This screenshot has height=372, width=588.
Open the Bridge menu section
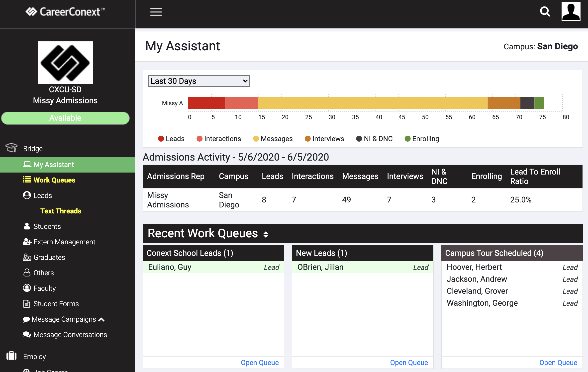tap(33, 148)
